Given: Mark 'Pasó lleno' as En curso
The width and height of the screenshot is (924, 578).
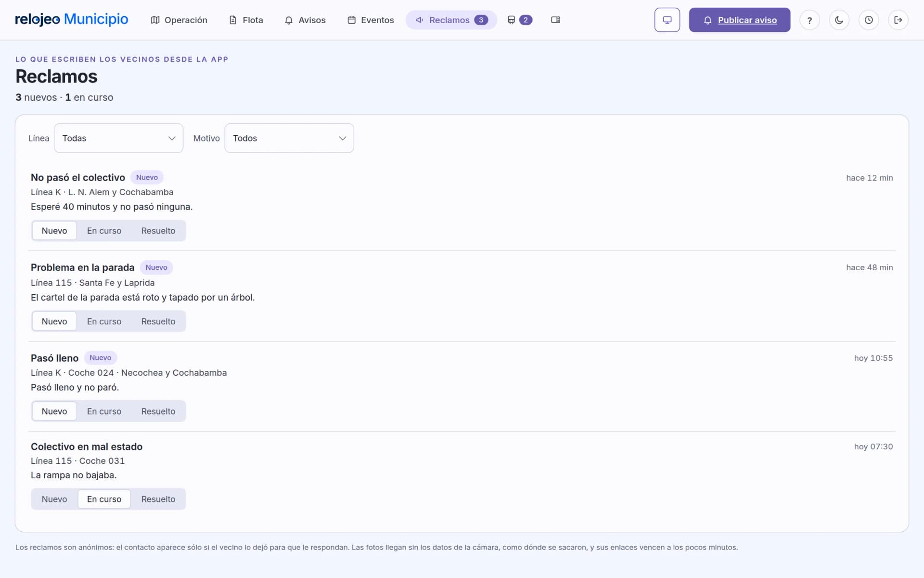Looking at the screenshot, I should point(104,411).
